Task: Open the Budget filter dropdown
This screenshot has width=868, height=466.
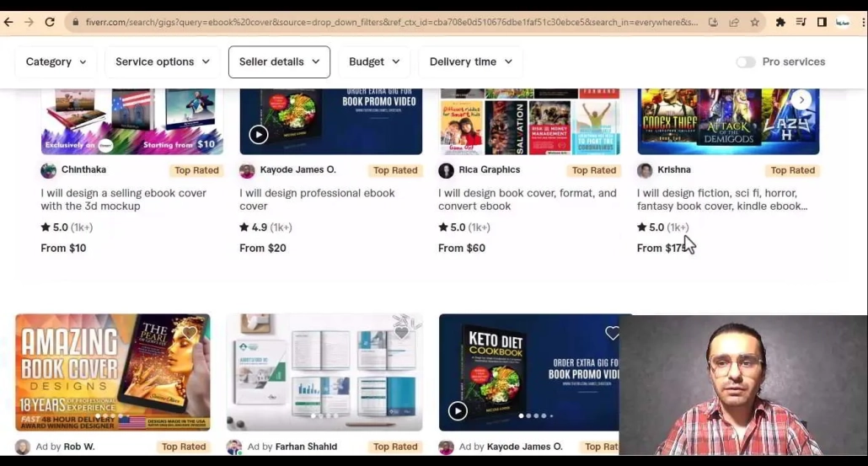Action: point(374,62)
